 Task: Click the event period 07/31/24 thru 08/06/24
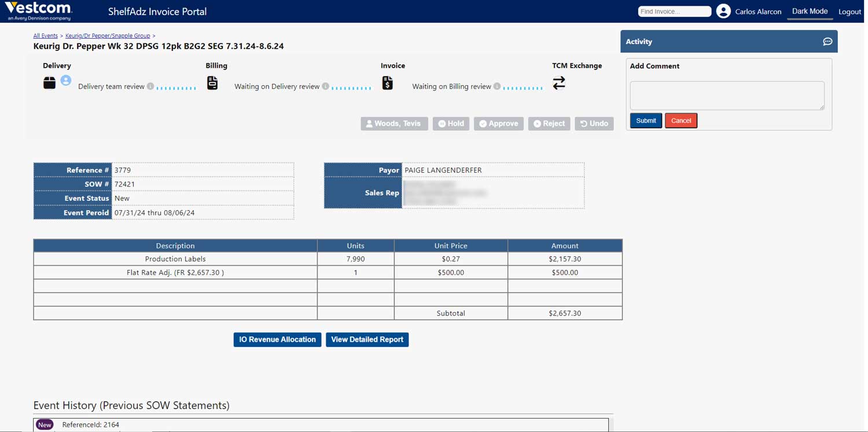point(155,213)
